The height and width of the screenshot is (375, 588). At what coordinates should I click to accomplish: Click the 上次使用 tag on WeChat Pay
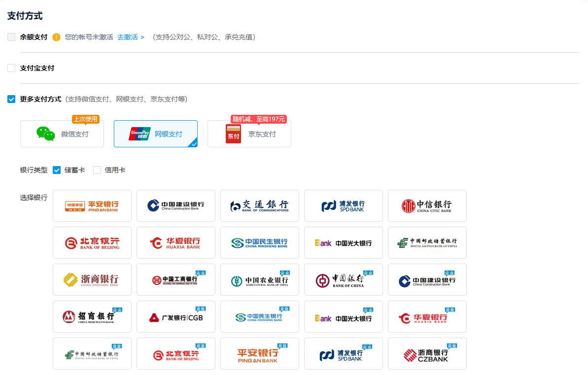coord(85,119)
